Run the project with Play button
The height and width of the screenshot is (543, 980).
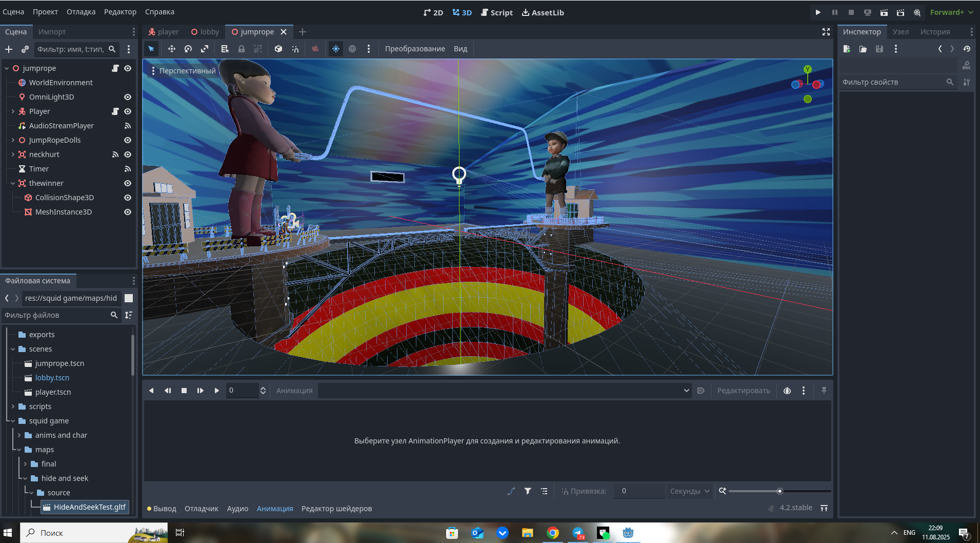tap(818, 12)
